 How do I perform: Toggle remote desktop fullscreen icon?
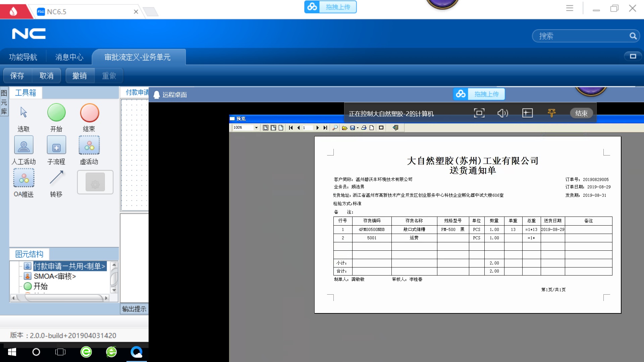pos(479,113)
